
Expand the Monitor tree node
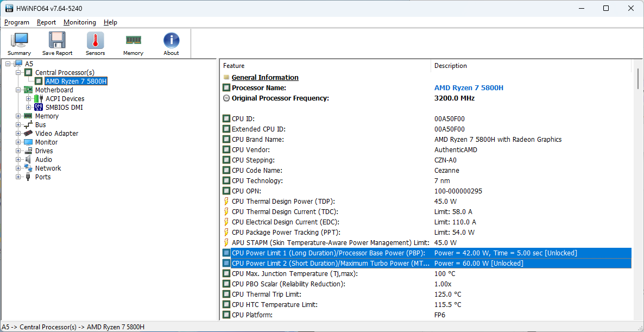pos(18,142)
